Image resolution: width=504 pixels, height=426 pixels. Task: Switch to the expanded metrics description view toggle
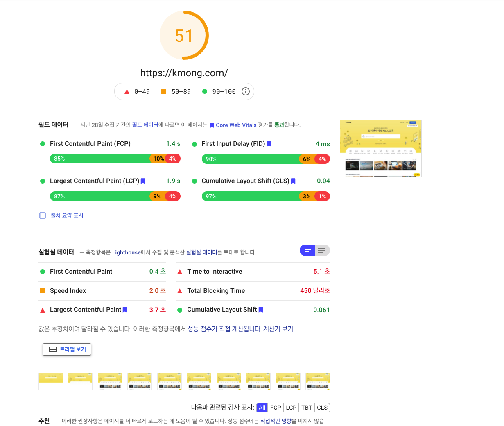[322, 250]
